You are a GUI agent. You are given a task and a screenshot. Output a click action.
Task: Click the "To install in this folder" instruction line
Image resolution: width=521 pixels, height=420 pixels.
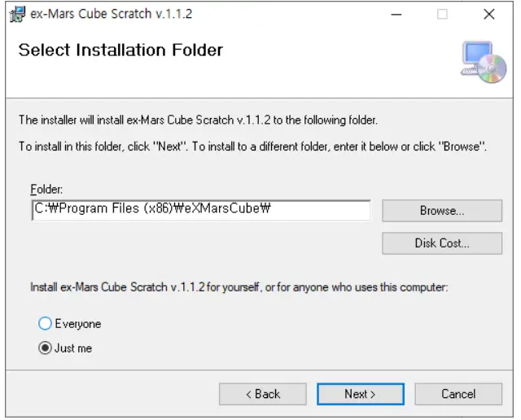click(x=252, y=147)
